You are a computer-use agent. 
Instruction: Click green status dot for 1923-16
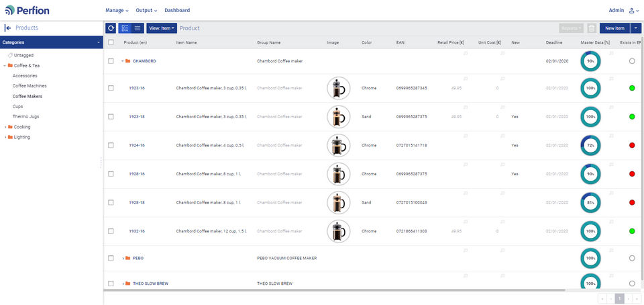tap(632, 88)
